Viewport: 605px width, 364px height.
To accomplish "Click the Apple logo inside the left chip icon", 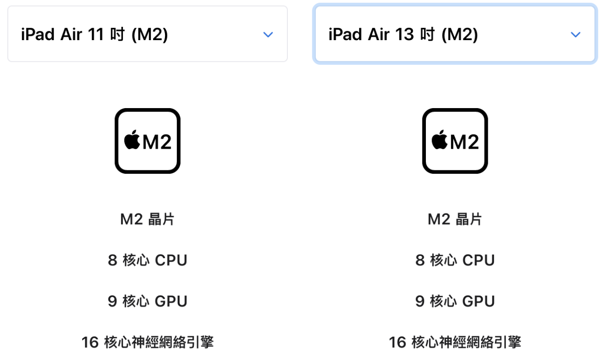I will (x=132, y=140).
